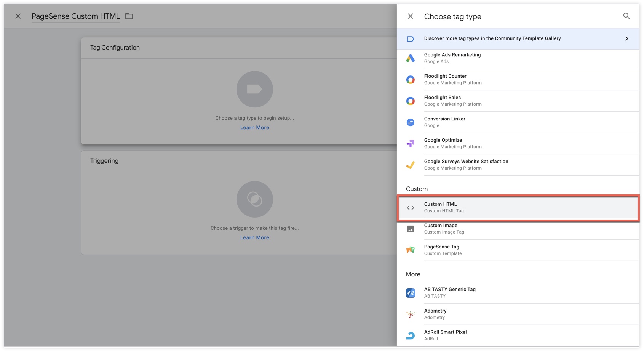The image size is (644, 351).
Task: Select AB TASTY Generic Tag
Action: pyautogui.click(x=450, y=292)
